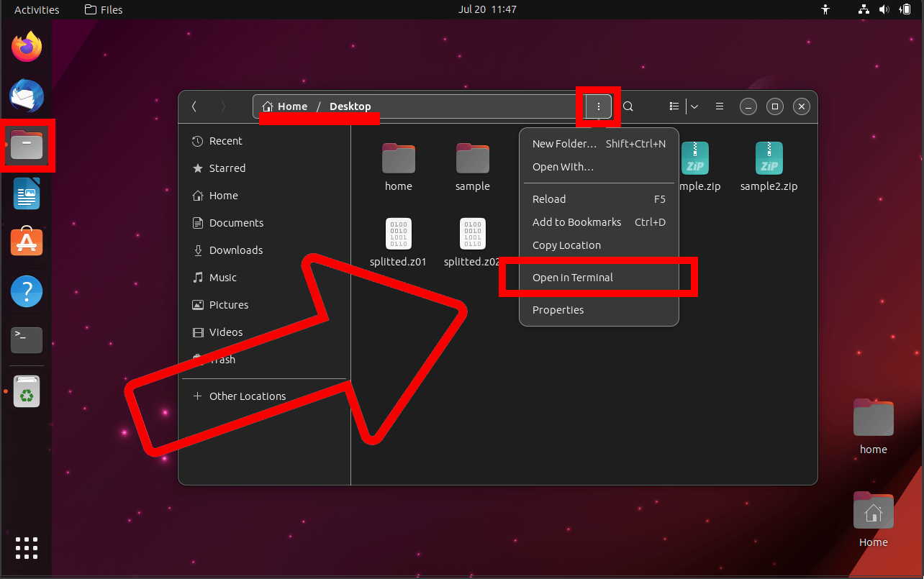
Task: Show the Applications grid
Action: click(x=26, y=548)
